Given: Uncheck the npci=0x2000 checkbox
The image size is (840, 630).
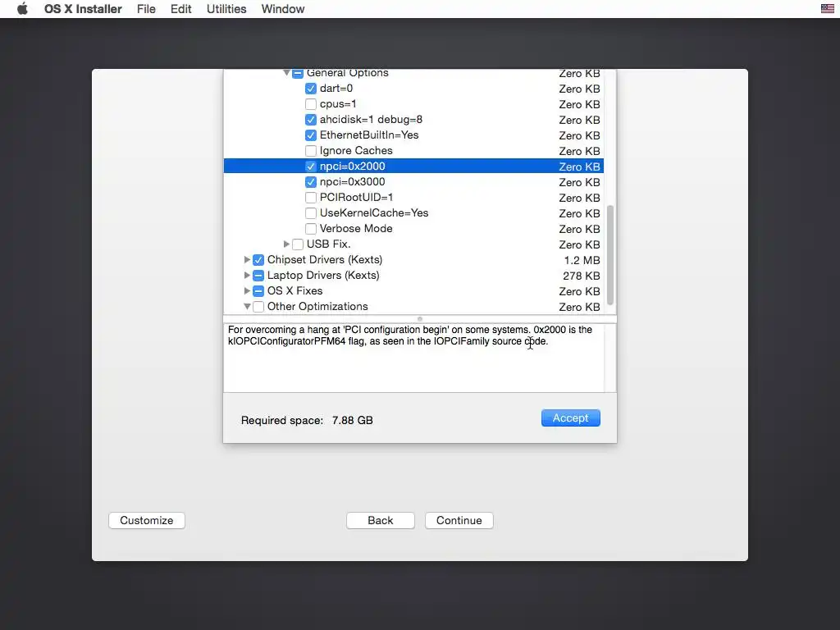Looking at the screenshot, I should point(311,166).
